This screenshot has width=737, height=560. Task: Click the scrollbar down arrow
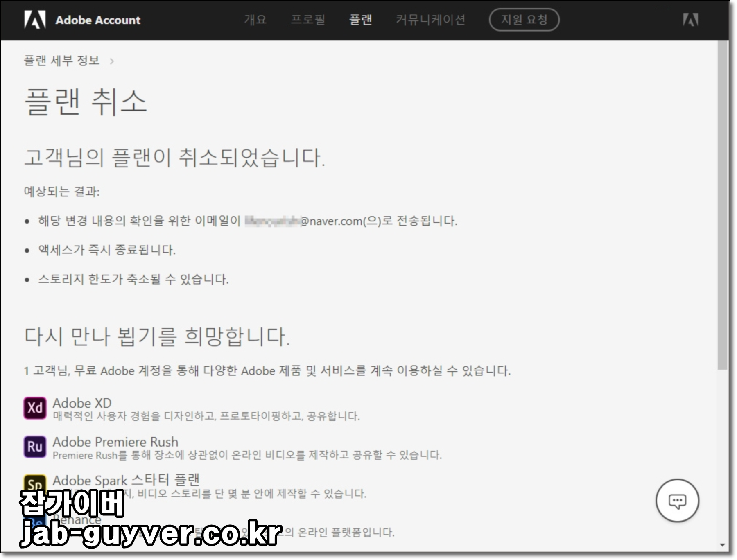coord(723,545)
